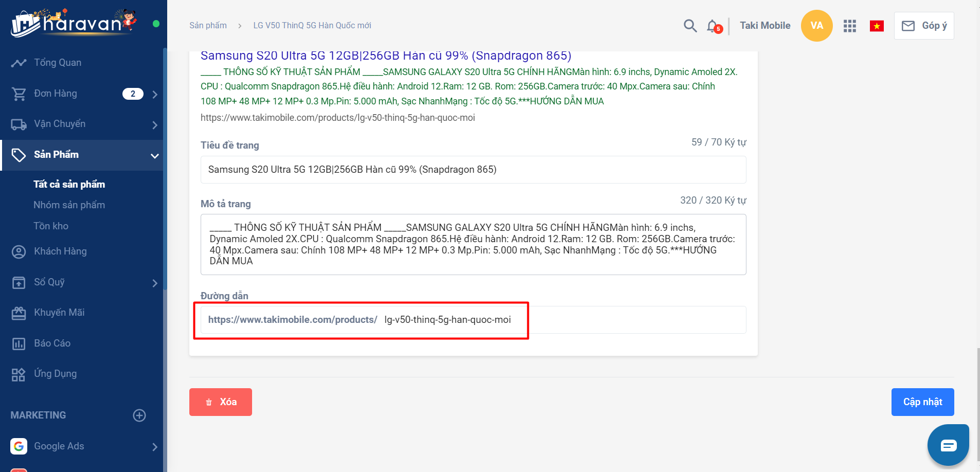The image size is (980, 472).
Task: Expand the Đơn Hàng submenu arrow
Action: pyautogui.click(x=155, y=94)
